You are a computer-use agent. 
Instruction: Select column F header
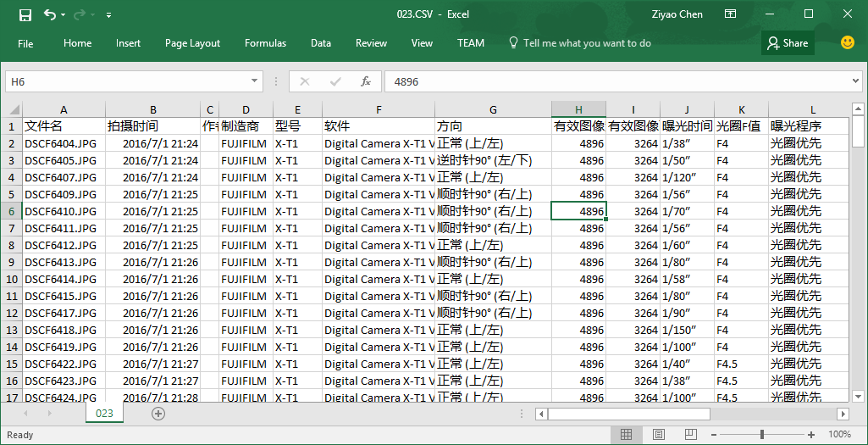(x=379, y=109)
